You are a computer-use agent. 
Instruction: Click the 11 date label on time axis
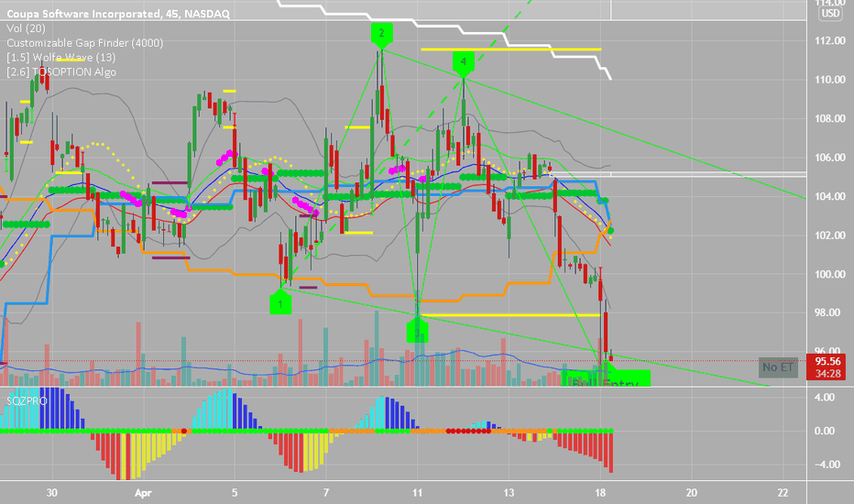coord(417,493)
